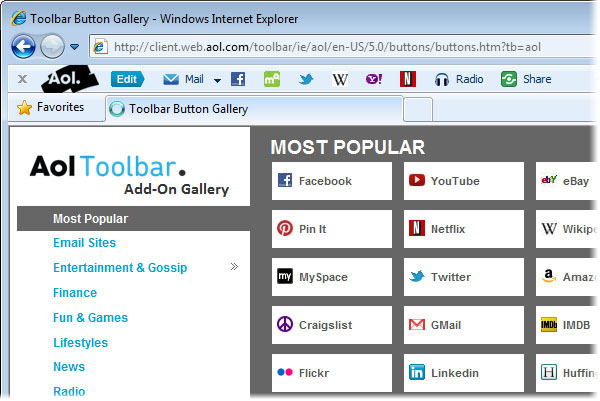This screenshot has width=600, height=401.
Task: Click the Netflix toolbar icon
Action: pyautogui.click(x=408, y=79)
